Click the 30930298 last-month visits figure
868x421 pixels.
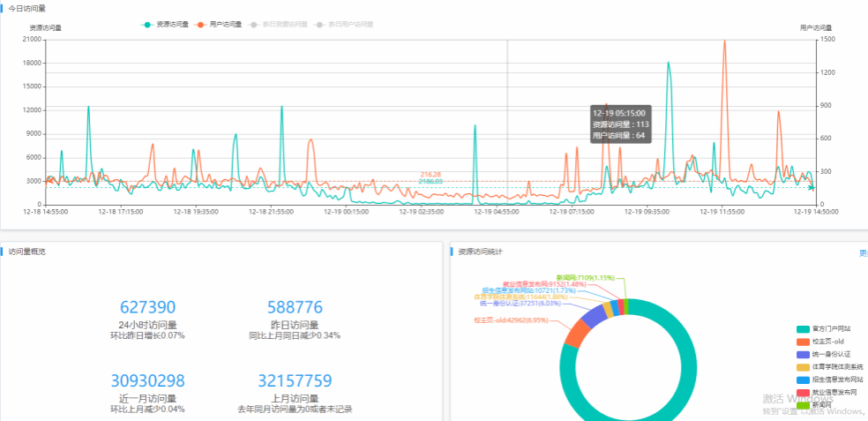click(147, 381)
